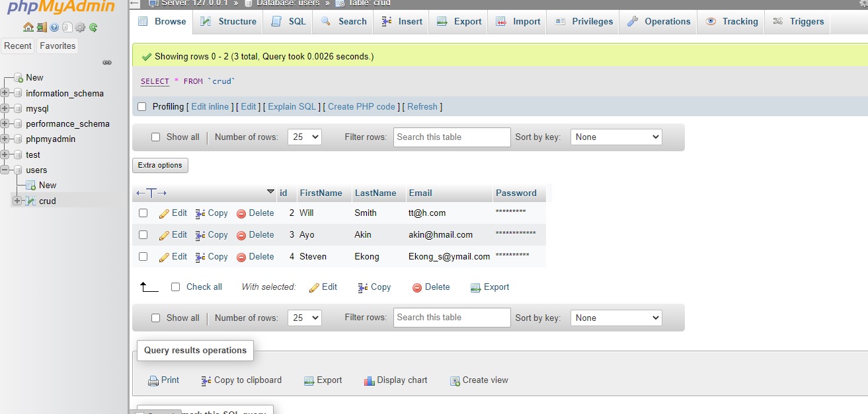
Task: Click With selected Export icon
Action: pos(475,287)
